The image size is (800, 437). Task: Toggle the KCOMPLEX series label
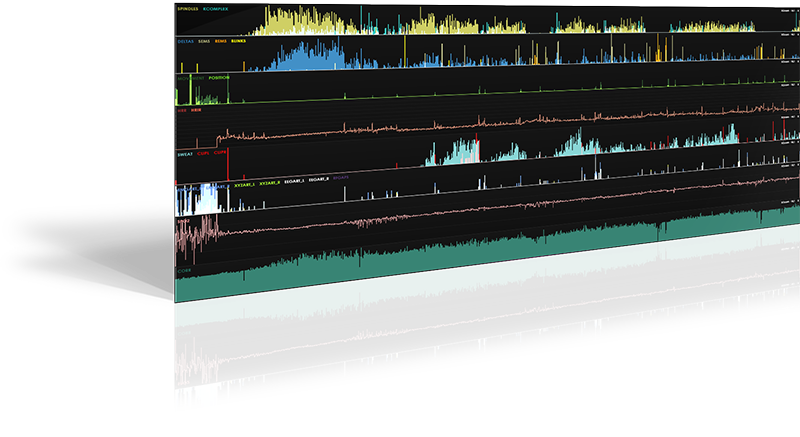tap(216, 9)
